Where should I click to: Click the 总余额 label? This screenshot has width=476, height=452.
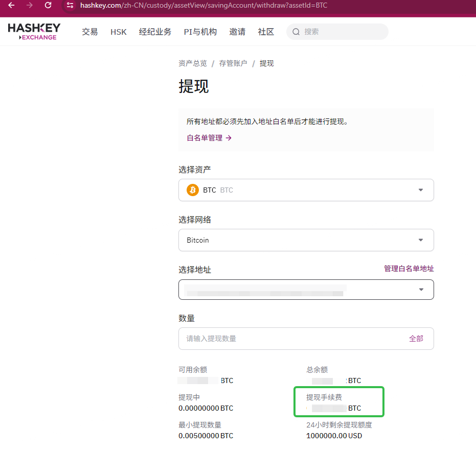pos(317,370)
